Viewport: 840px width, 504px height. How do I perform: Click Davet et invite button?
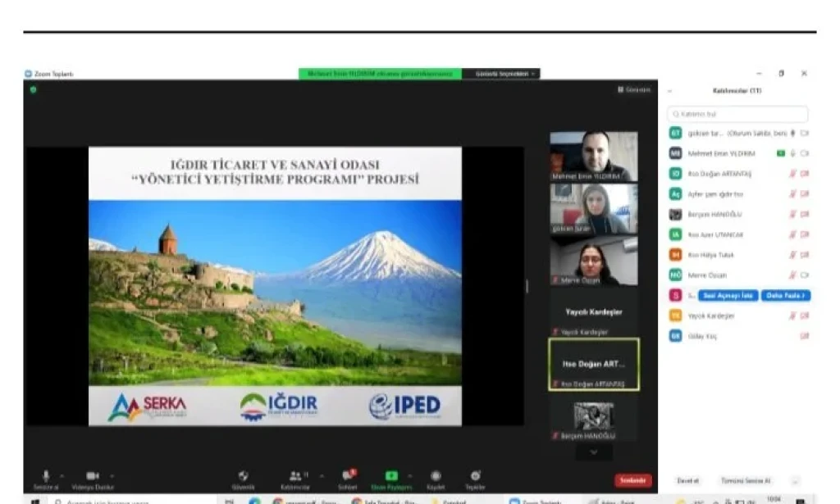(688, 481)
